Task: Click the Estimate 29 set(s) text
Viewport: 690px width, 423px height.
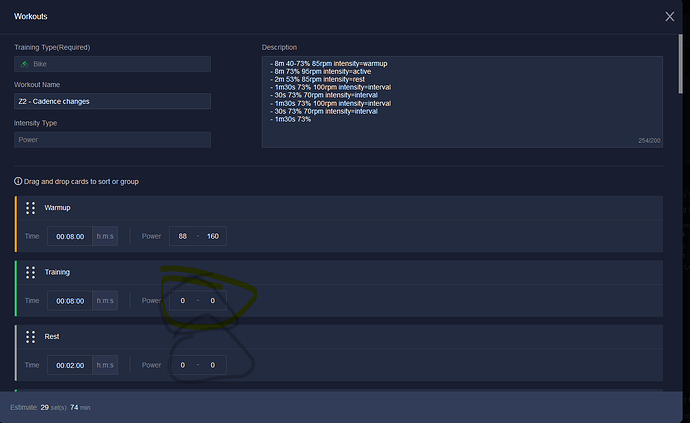Action: [38, 408]
